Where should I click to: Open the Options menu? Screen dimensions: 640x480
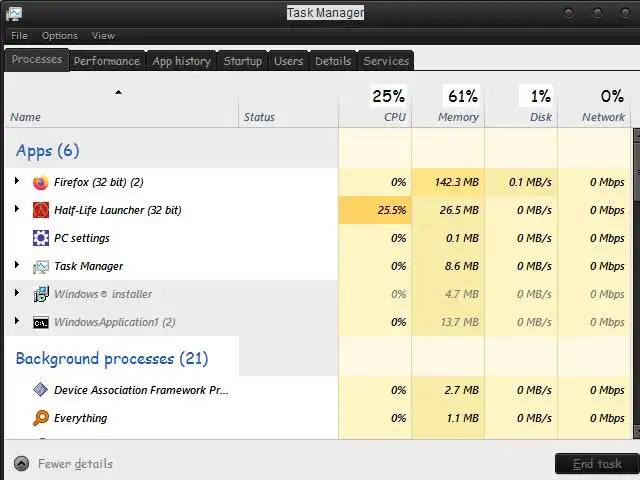click(x=60, y=36)
